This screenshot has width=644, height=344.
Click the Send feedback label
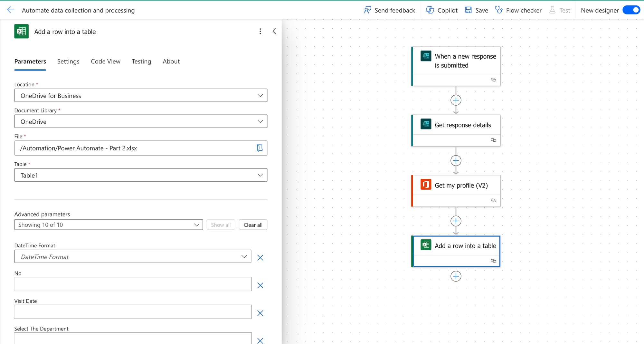[x=395, y=10]
